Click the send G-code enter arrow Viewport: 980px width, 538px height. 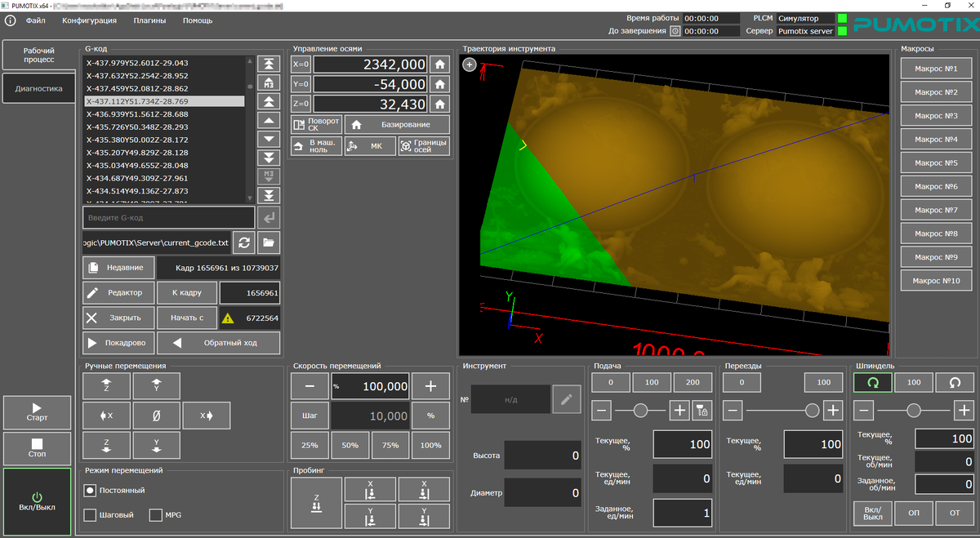click(269, 218)
